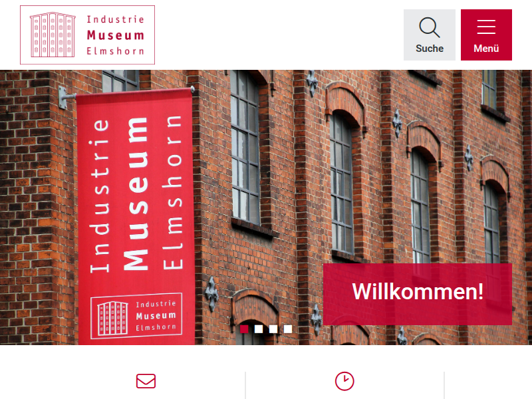Click the Industrie Museum Elmshorn header logo
Viewport: 532px width, 399px height.
88,35
